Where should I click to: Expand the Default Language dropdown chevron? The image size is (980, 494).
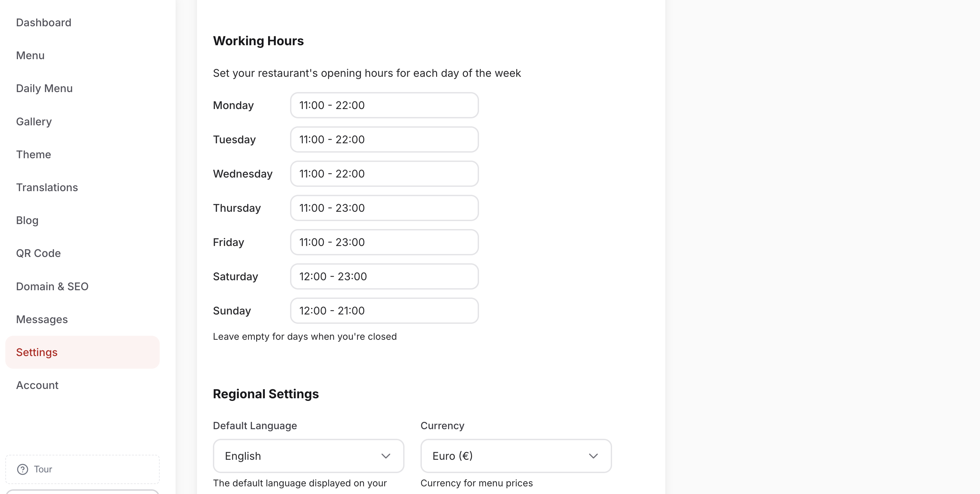(x=386, y=456)
